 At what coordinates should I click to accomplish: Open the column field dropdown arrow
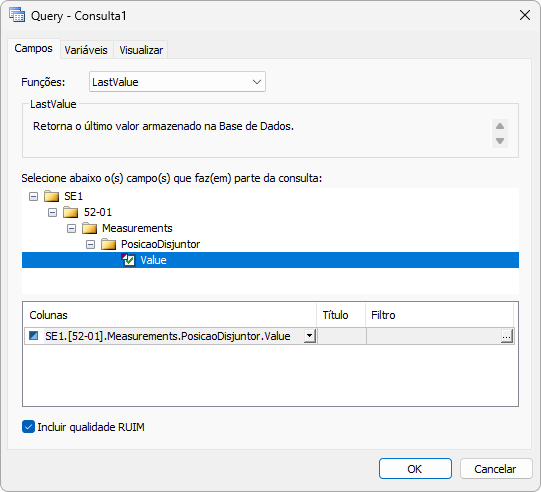click(x=310, y=336)
